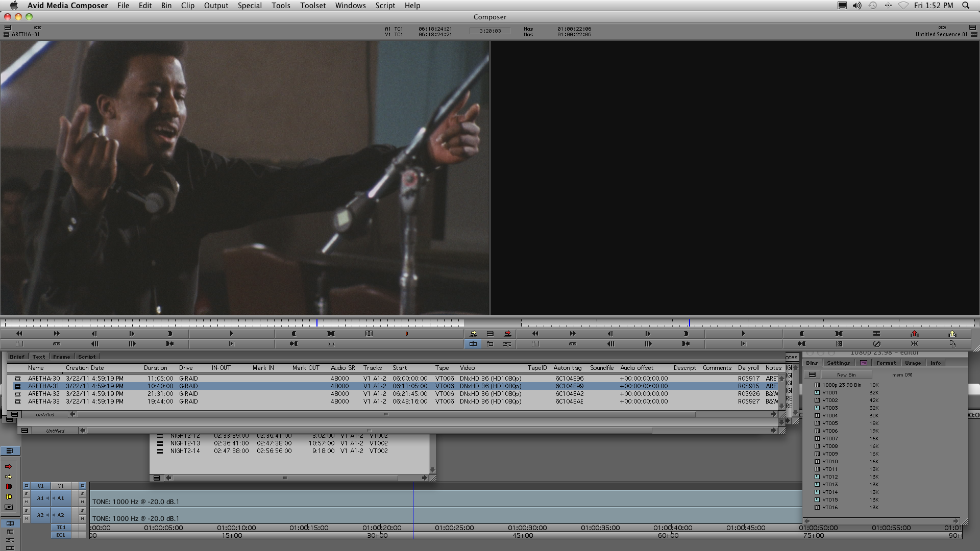Select the ARETHA-32 clip row
Image resolution: width=980 pixels, height=551 pixels.
coord(44,394)
